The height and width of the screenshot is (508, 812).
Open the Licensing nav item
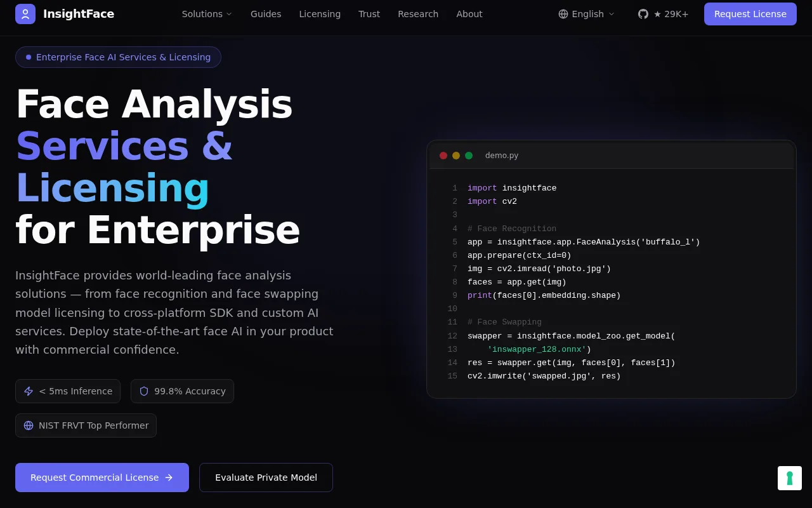click(x=320, y=14)
